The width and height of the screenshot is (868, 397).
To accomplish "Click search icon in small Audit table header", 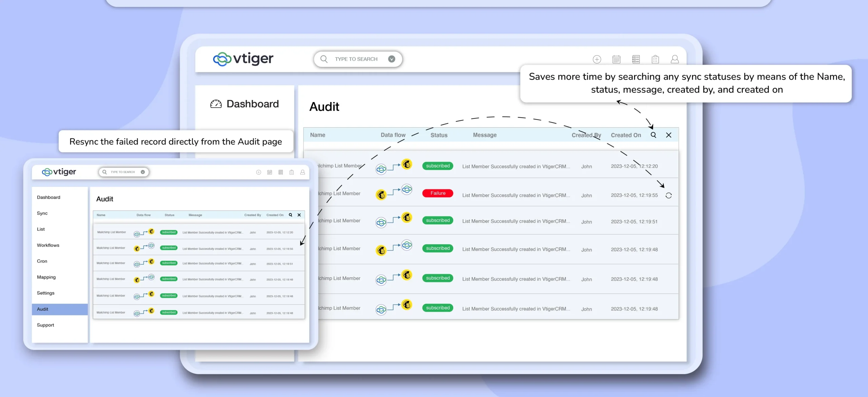I will pyautogui.click(x=290, y=215).
